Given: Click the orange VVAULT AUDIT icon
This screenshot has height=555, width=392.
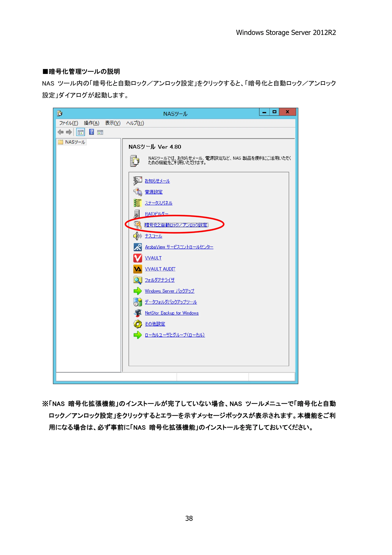Looking at the screenshot, I should pyautogui.click(x=138, y=269).
